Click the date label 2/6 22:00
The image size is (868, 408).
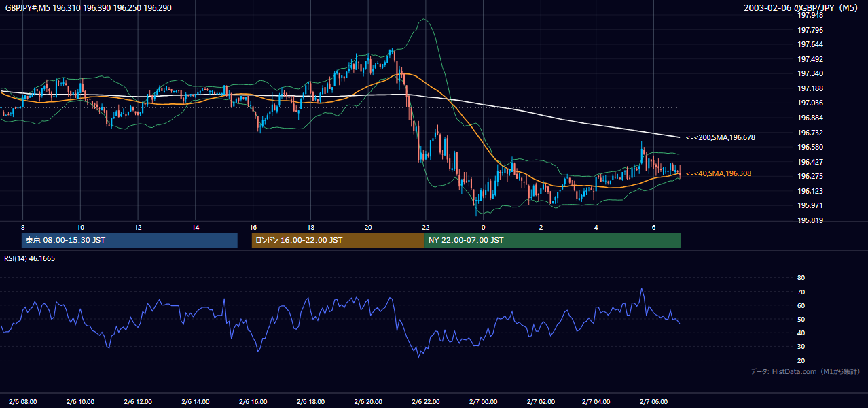tap(426, 401)
